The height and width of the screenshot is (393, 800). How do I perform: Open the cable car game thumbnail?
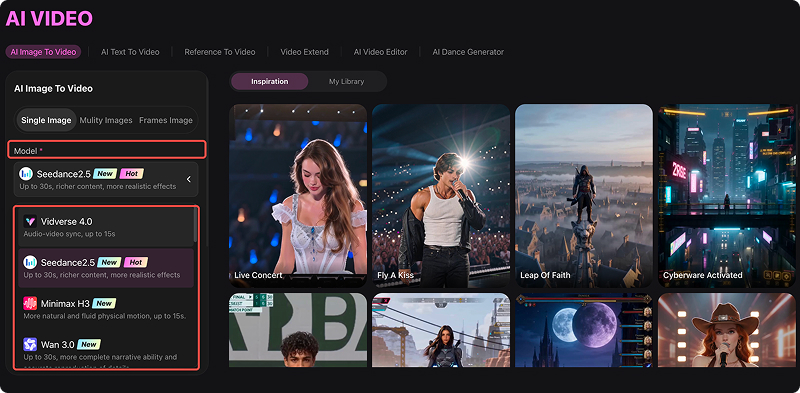(441, 330)
